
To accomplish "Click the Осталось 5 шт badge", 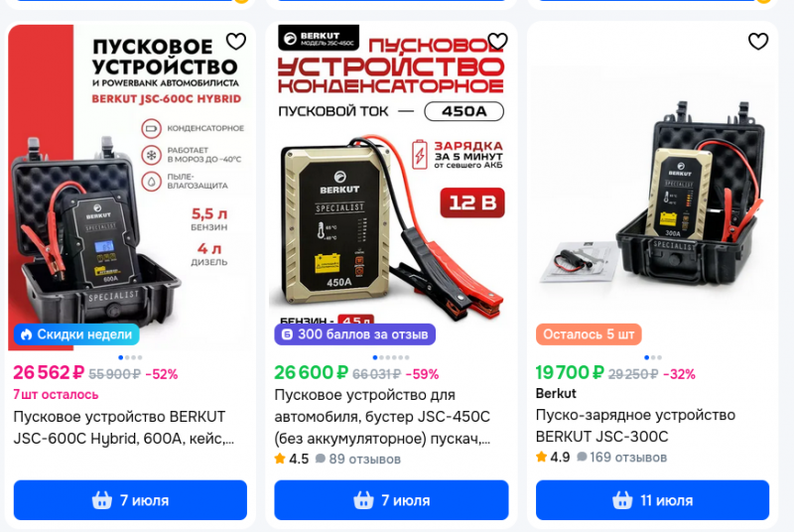I will [589, 334].
